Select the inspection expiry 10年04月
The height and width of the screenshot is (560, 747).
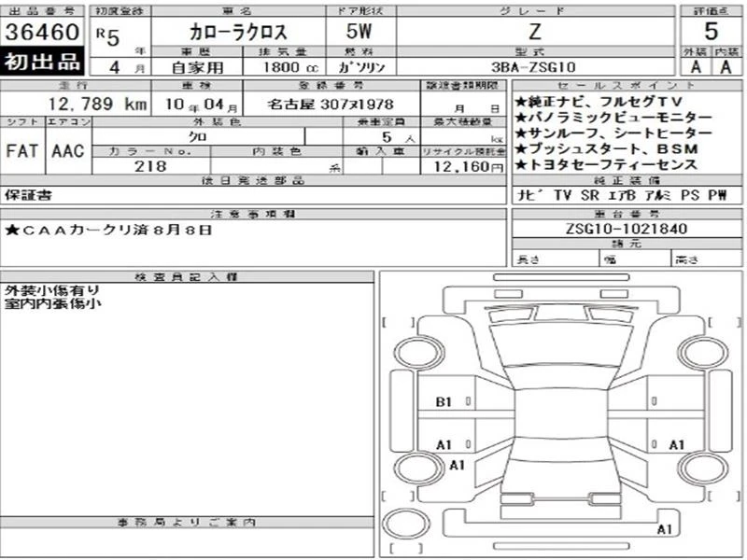pyautogui.click(x=202, y=105)
